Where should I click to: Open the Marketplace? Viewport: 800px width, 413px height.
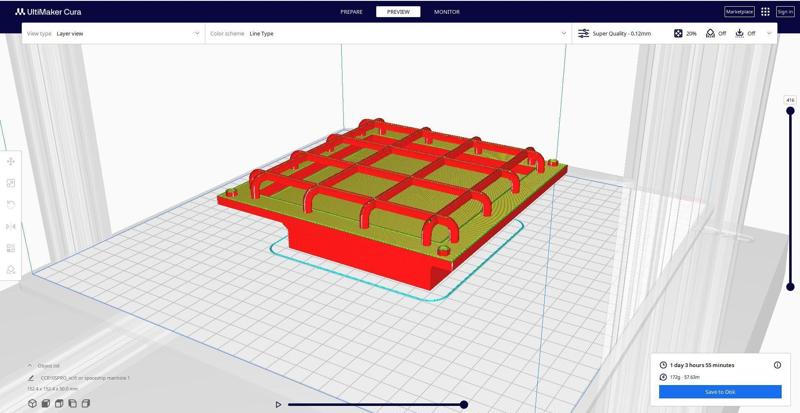pyautogui.click(x=739, y=12)
